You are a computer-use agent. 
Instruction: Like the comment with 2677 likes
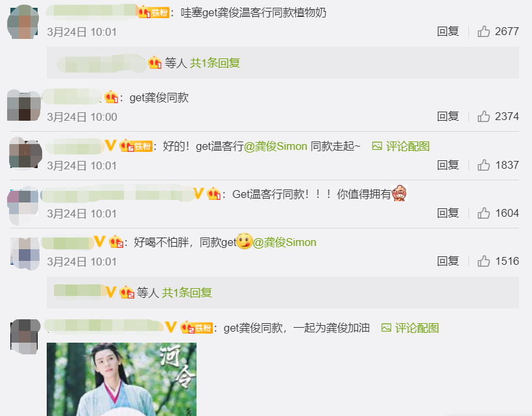(484, 32)
